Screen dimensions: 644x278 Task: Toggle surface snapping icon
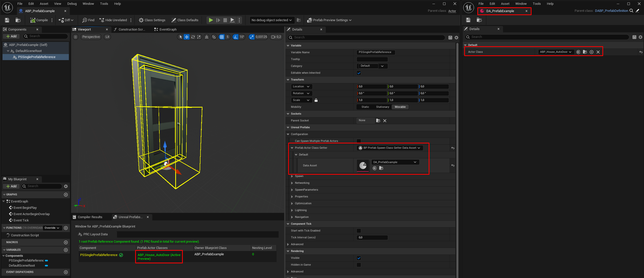click(214, 37)
